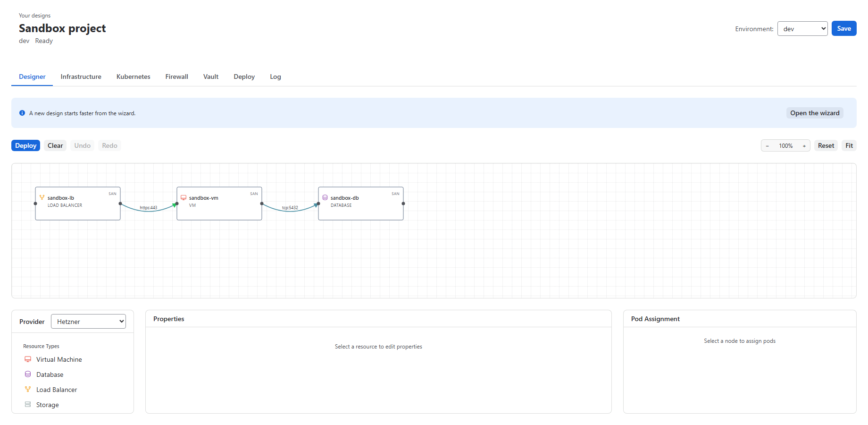Click the output port of sandbox-db node
868x425 pixels.
pyautogui.click(x=403, y=204)
